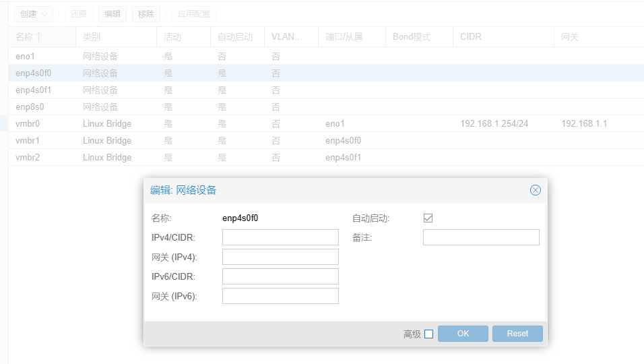The image size is (644, 364).
Task: Click the dialog name value enp4s0f0
Action: pyautogui.click(x=240, y=218)
